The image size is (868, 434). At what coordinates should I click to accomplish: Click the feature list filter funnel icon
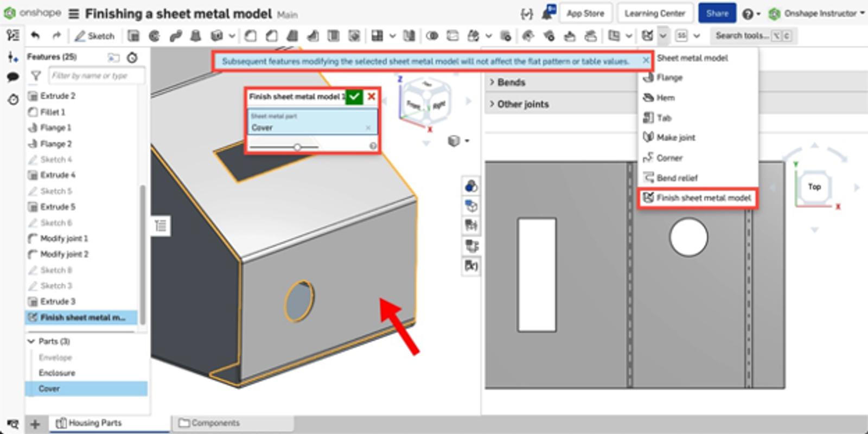coord(36,76)
